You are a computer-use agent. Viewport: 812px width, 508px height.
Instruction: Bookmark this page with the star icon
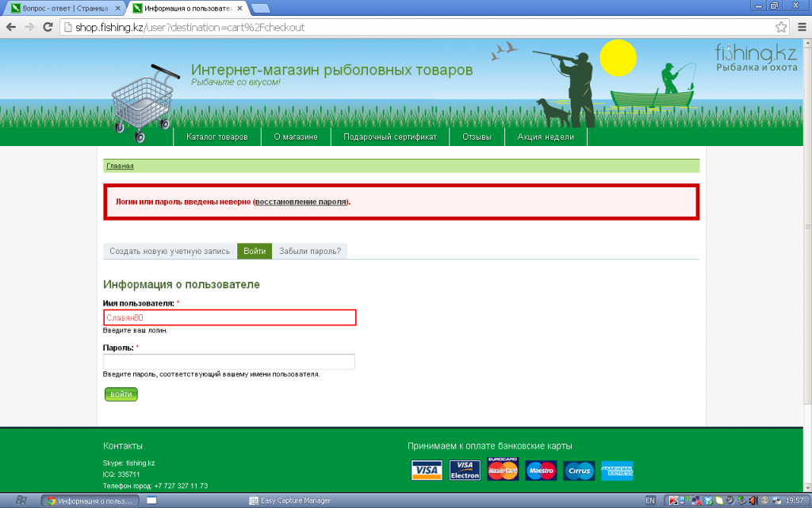coord(781,27)
